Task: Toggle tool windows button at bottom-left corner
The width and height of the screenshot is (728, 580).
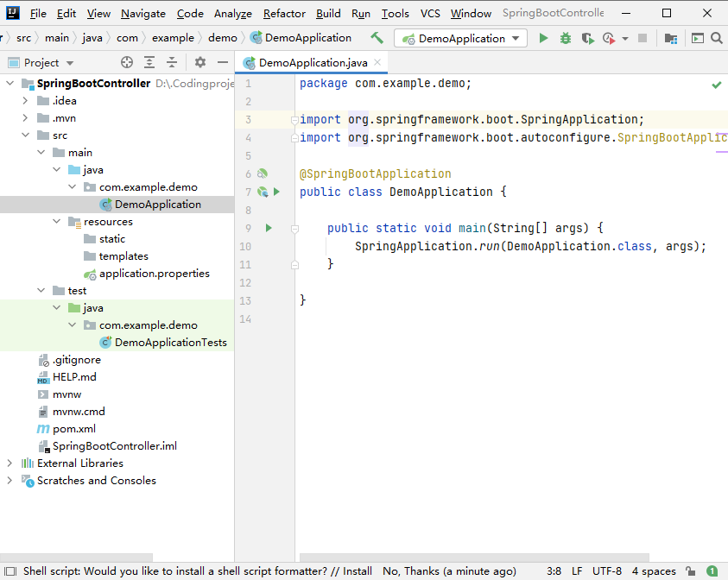Action: [x=9, y=571]
